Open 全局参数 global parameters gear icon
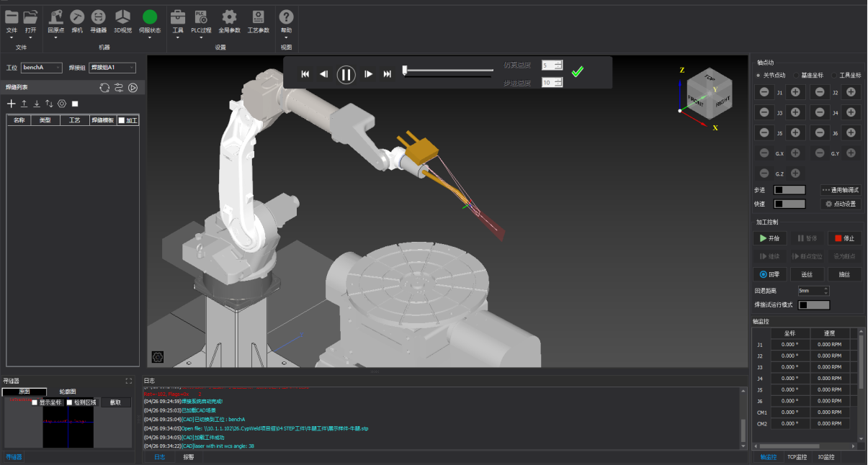868x465 pixels. (229, 17)
